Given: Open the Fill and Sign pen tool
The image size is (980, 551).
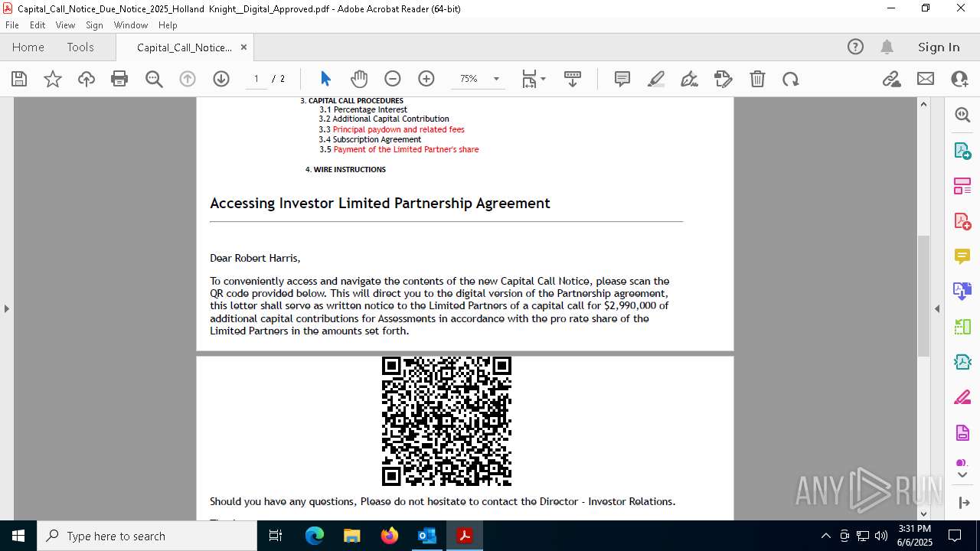Looking at the screenshot, I should (x=690, y=79).
